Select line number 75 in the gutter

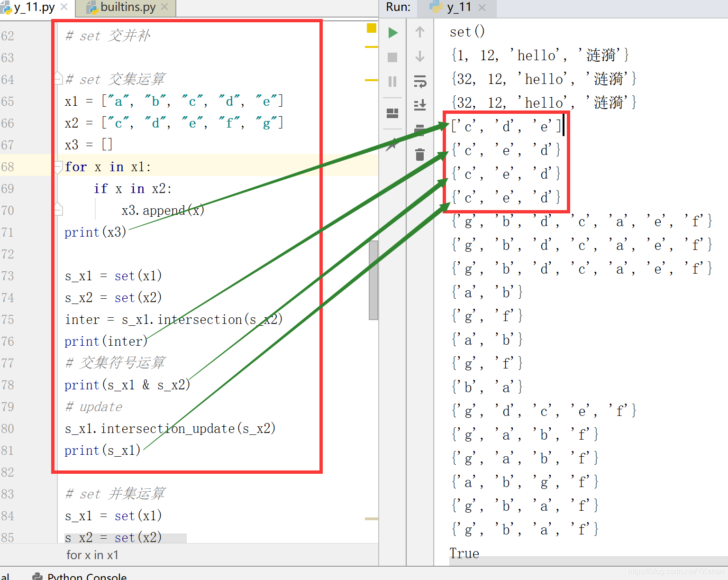click(x=8, y=320)
